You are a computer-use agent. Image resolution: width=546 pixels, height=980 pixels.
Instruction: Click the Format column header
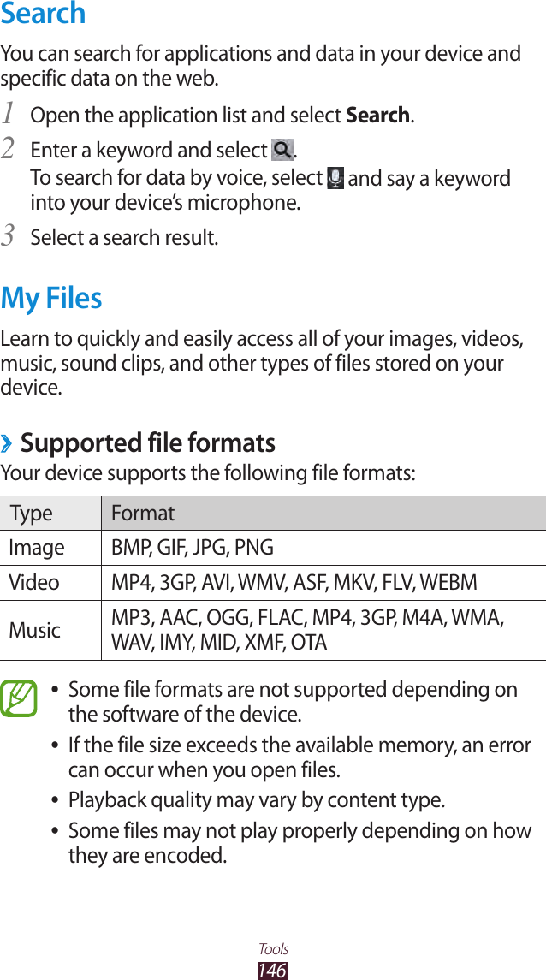(143, 513)
